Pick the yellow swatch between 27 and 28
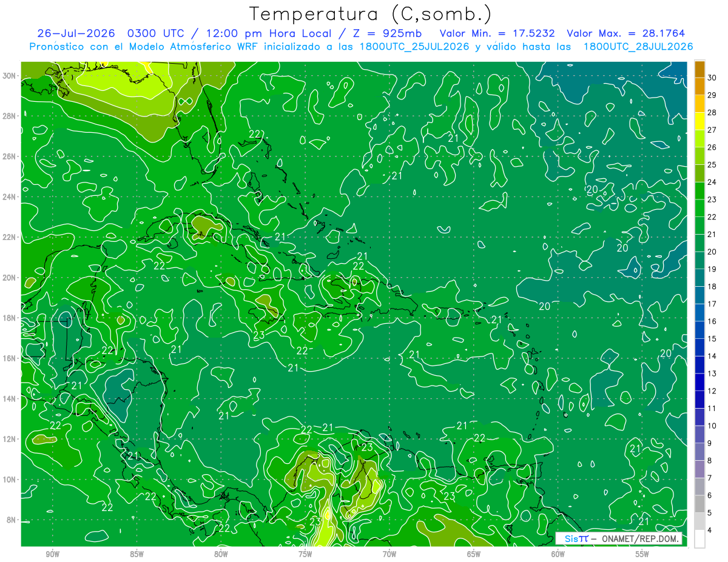 [x=699, y=121]
